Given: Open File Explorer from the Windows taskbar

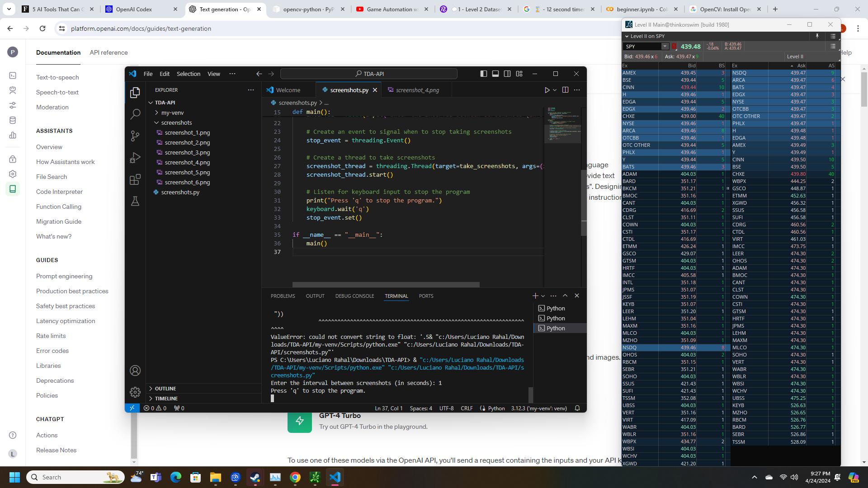Looking at the screenshot, I should point(215,477).
